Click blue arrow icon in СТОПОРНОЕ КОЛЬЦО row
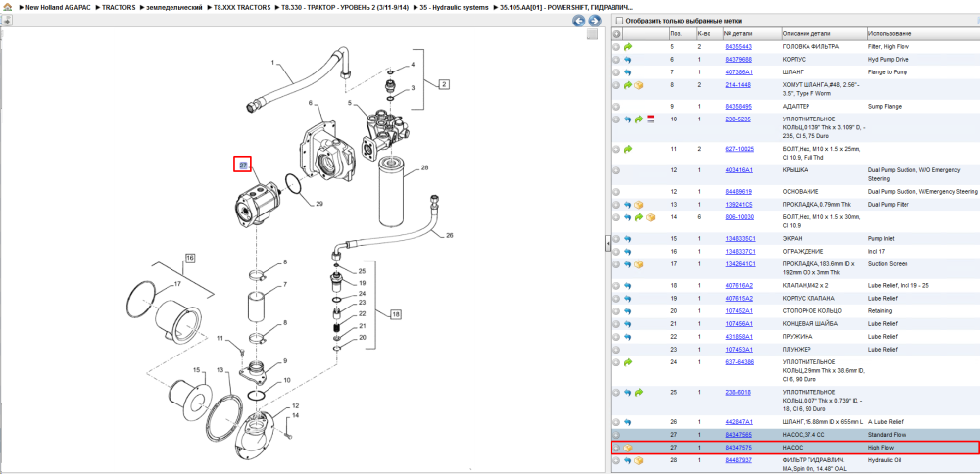Screen dimensions: 980x474 coord(628,311)
